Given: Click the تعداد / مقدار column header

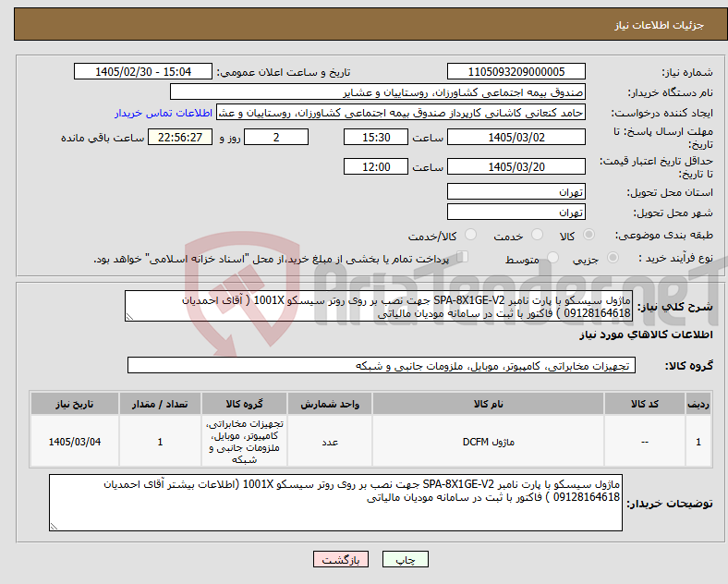Looking at the screenshot, I should (x=160, y=404).
